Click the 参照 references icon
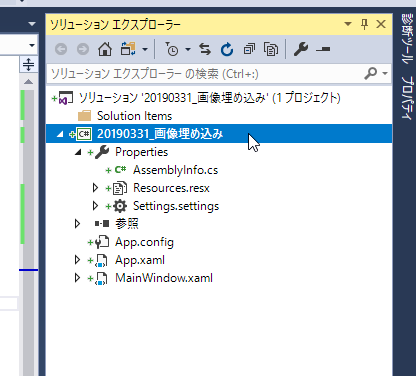Screen dimensions: 416x376 tap(102, 224)
